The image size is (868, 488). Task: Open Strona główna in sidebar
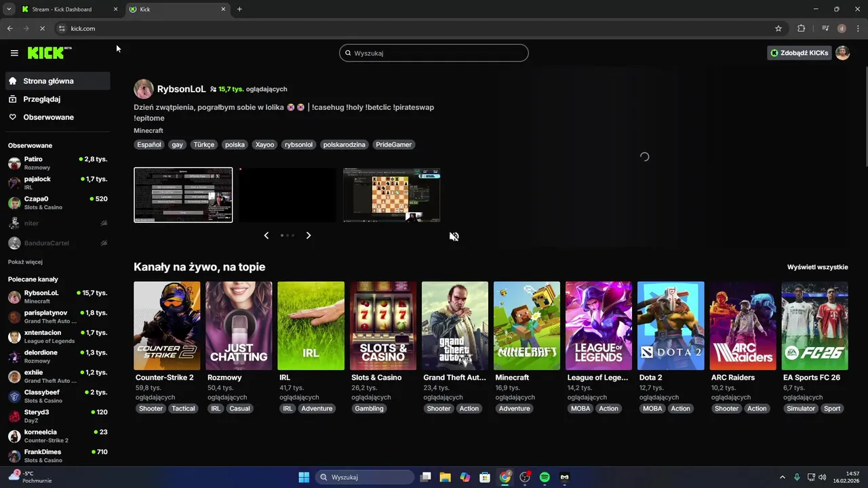point(58,81)
